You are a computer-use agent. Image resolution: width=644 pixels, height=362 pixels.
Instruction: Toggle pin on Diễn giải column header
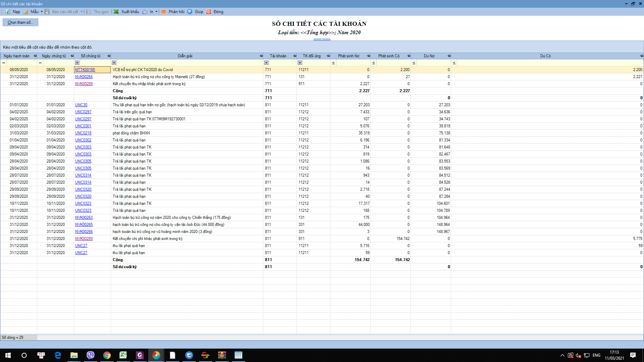261,56
